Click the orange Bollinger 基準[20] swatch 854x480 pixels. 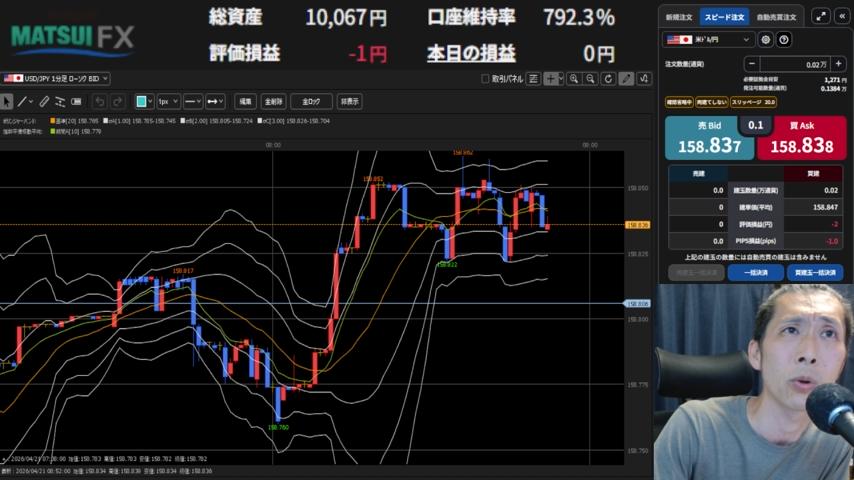coord(53,121)
